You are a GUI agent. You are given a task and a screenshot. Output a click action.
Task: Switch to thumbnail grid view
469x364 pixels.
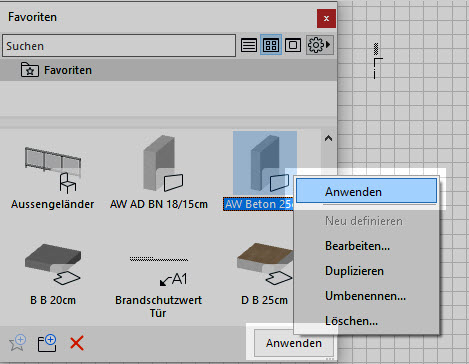(x=271, y=45)
